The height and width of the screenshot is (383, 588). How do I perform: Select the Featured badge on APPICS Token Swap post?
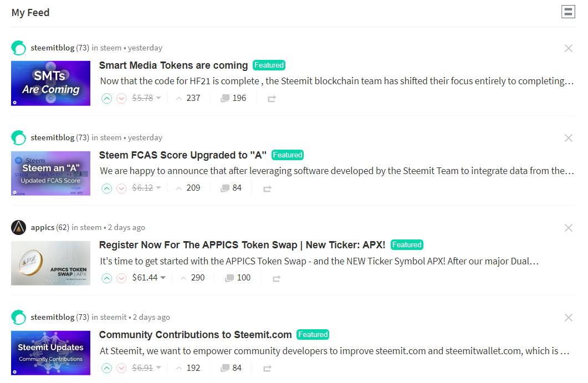click(x=407, y=244)
